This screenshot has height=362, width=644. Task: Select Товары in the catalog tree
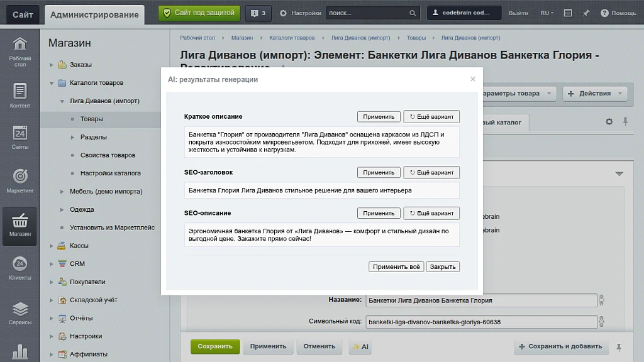92,119
